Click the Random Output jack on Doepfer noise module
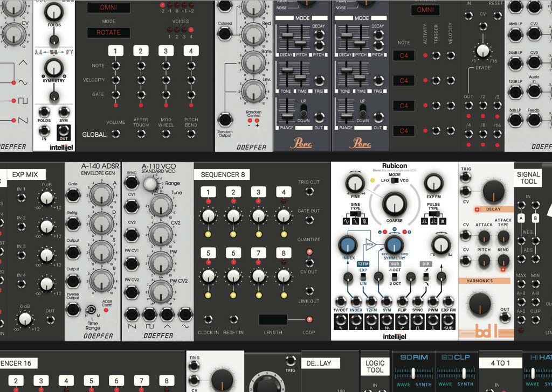The image size is (552, 392). click(225, 120)
